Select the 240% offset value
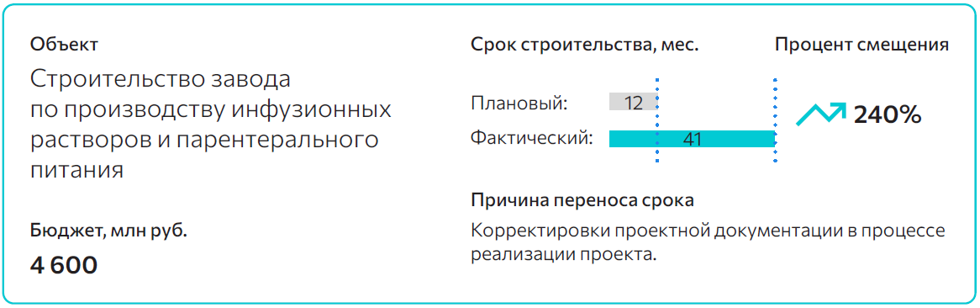This screenshot has width=980, height=308. [888, 114]
